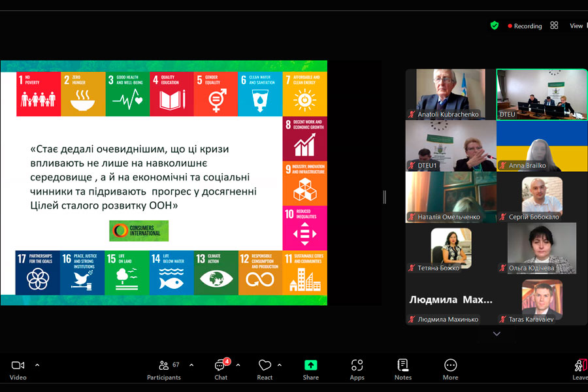Click the Clean Water goal 6 tile
The image size is (588, 392).
(x=260, y=94)
